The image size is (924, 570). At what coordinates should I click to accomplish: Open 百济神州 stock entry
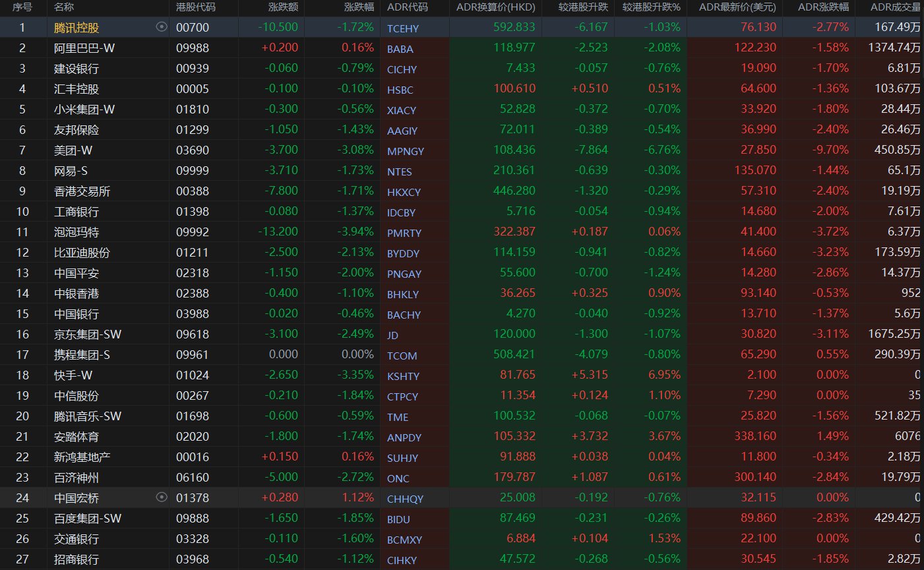[x=77, y=478]
